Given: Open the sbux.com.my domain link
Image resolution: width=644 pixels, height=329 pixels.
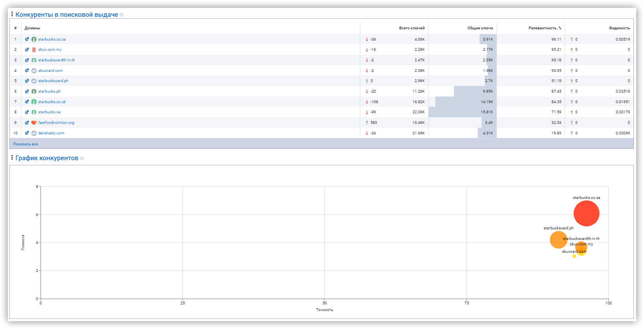Looking at the screenshot, I should (50, 50).
